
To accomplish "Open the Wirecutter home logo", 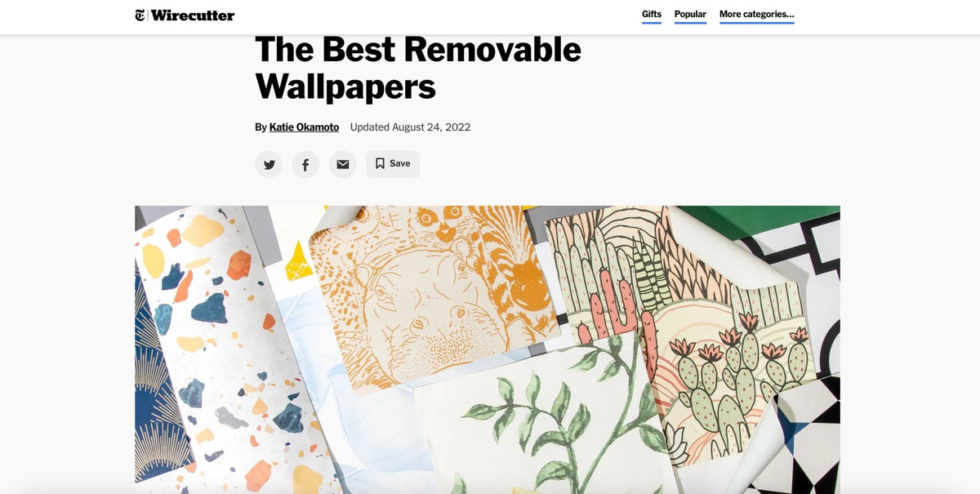I will click(x=193, y=15).
